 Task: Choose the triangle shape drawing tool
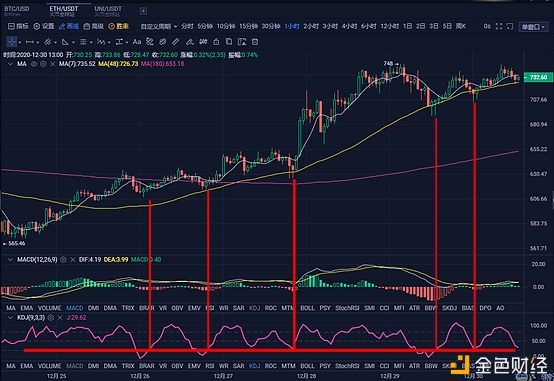(65, 42)
